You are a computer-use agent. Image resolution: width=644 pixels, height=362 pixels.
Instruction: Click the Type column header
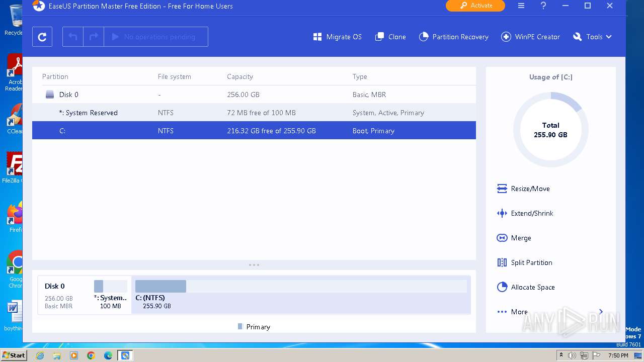click(x=360, y=76)
